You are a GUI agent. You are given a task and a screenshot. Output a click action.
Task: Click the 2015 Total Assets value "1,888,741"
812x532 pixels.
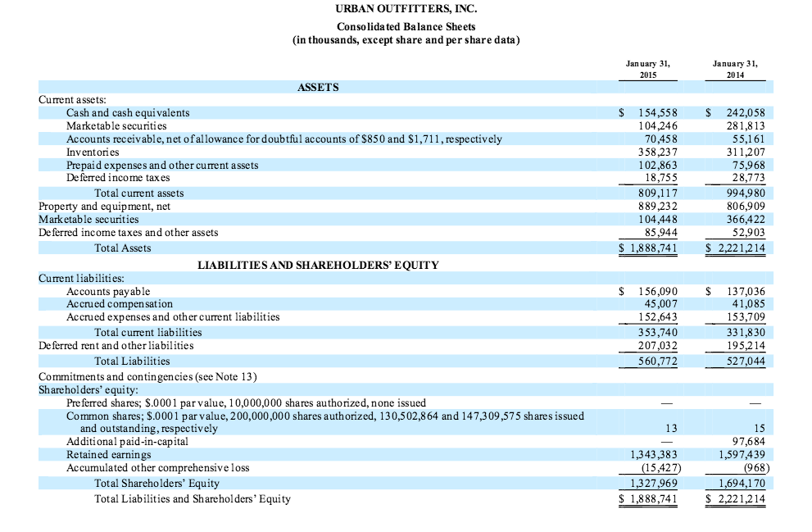654,248
